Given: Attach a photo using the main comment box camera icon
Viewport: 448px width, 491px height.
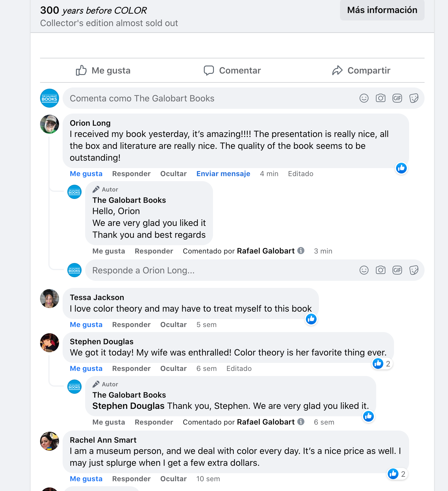Looking at the screenshot, I should point(380,98).
